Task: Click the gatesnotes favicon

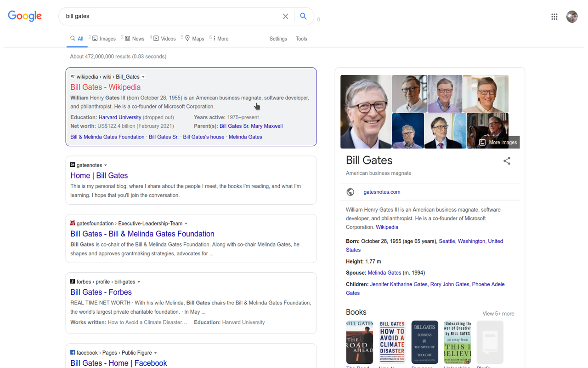Action: click(x=73, y=165)
